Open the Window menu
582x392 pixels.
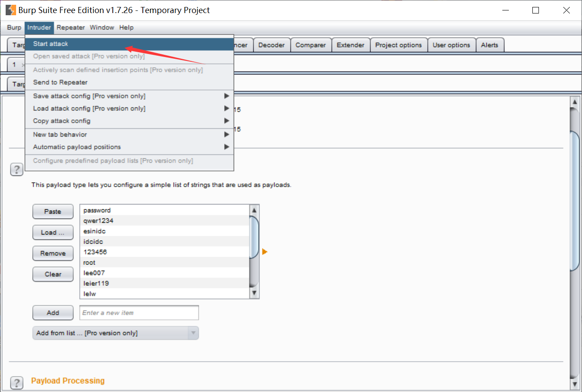point(102,27)
